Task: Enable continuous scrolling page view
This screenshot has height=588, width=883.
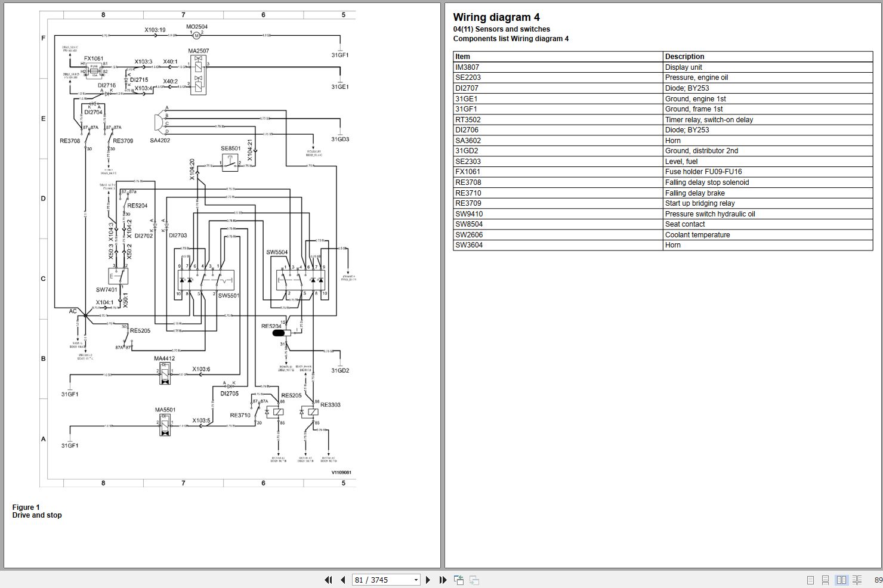Action: point(825,579)
